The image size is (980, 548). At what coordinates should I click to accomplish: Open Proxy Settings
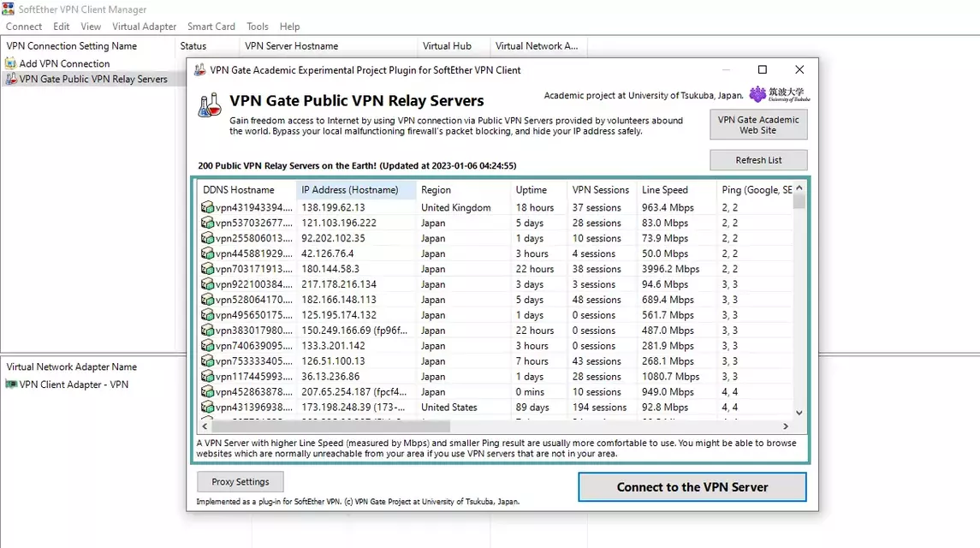coord(240,482)
